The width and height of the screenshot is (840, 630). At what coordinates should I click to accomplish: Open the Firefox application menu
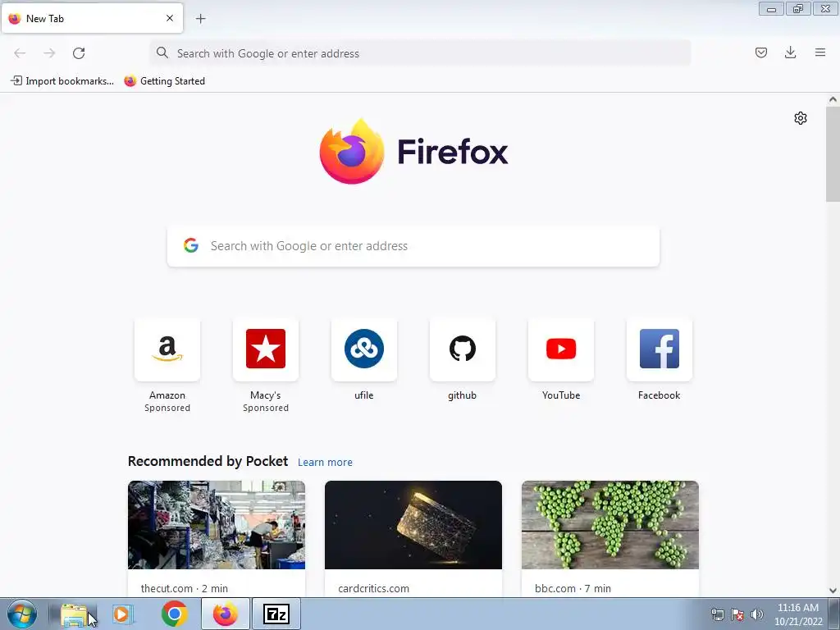tap(820, 52)
